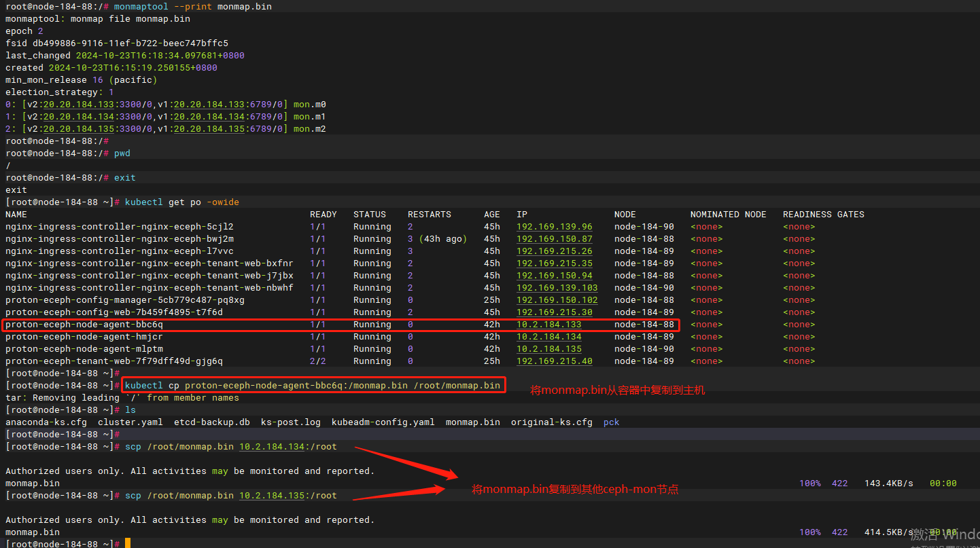
Task: Click IP 10.2.184.133 in pod table
Action: 549,325
